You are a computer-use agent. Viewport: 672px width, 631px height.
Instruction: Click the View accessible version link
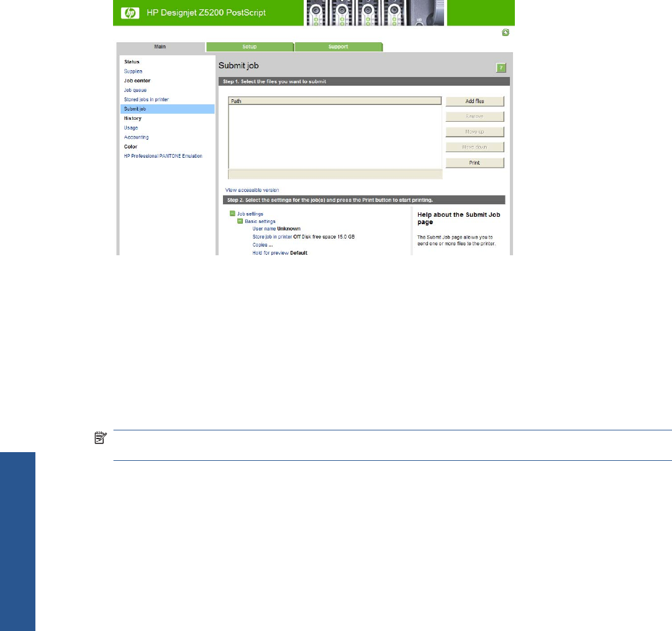click(252, 190)
